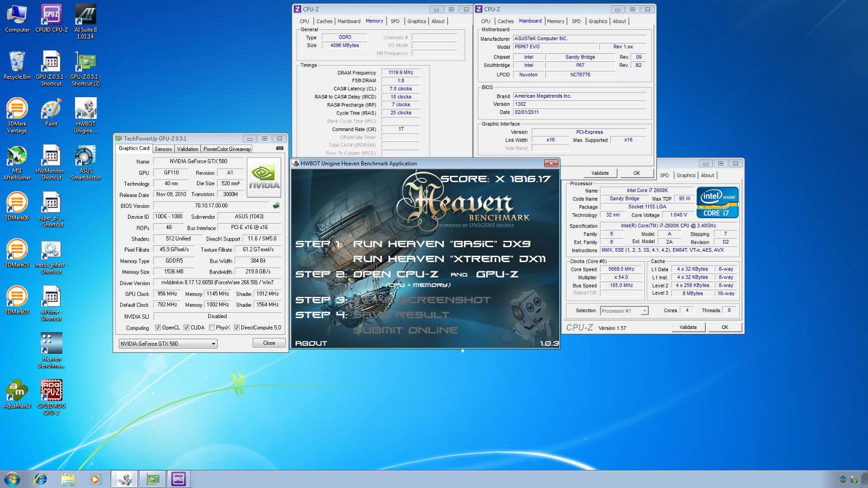Toggle the PhysX checkbox in GPU-Z
This screenshot has width=868, height=488.
point(212,327)
